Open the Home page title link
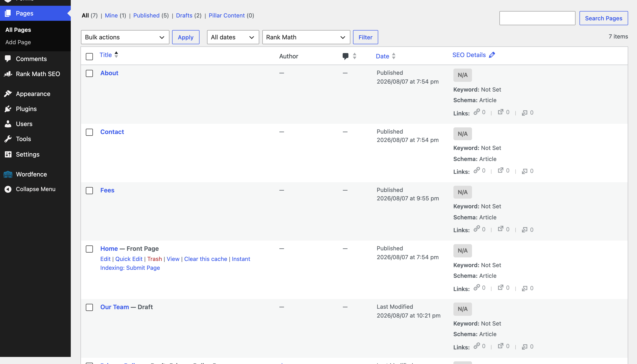 coord(109,249)
